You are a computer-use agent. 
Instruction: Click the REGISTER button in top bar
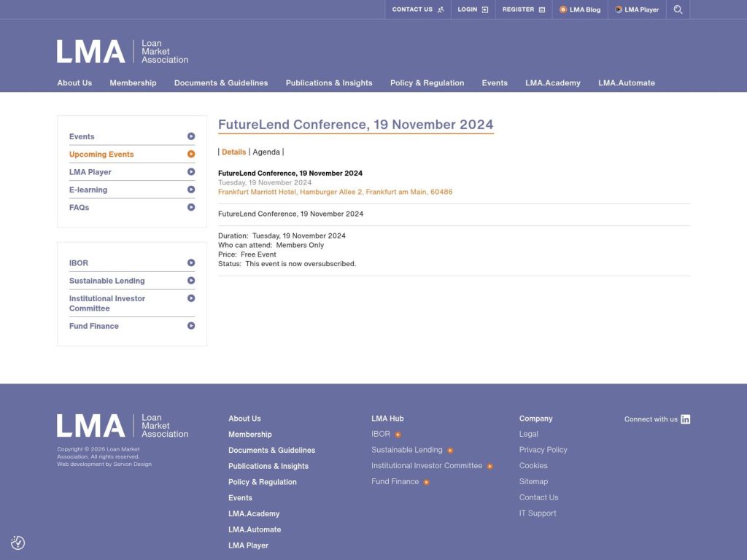523,9
